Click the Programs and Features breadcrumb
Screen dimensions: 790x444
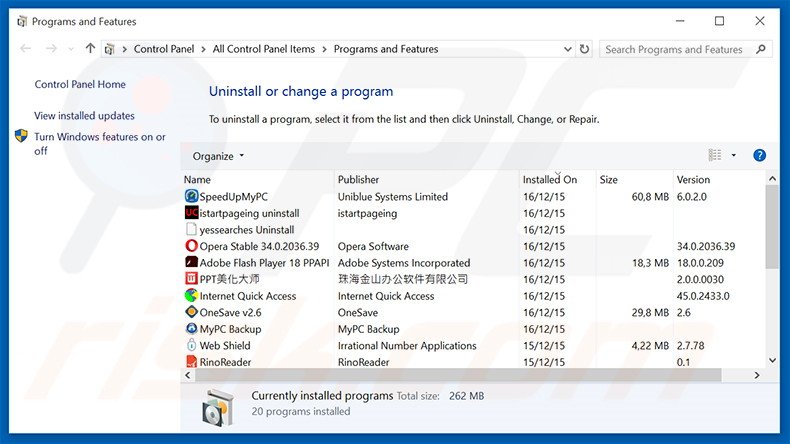click(386, 49)
